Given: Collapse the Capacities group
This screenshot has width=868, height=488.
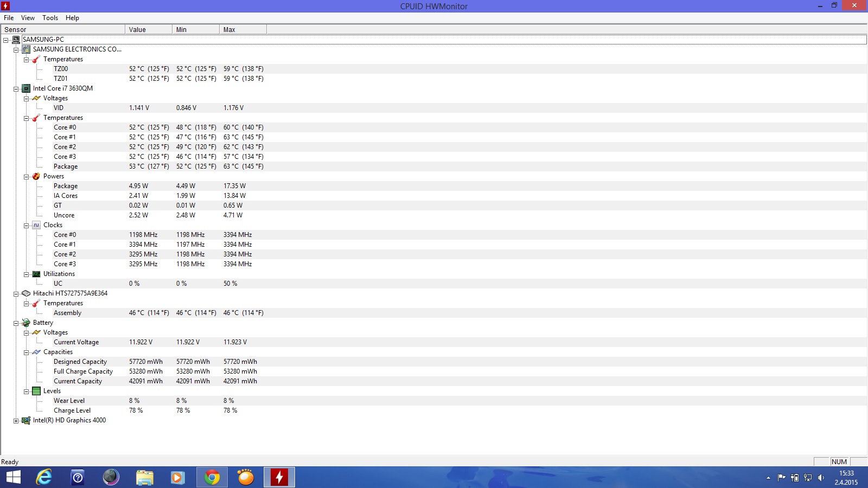Looking at the screenshot, I should coord(26,352).
